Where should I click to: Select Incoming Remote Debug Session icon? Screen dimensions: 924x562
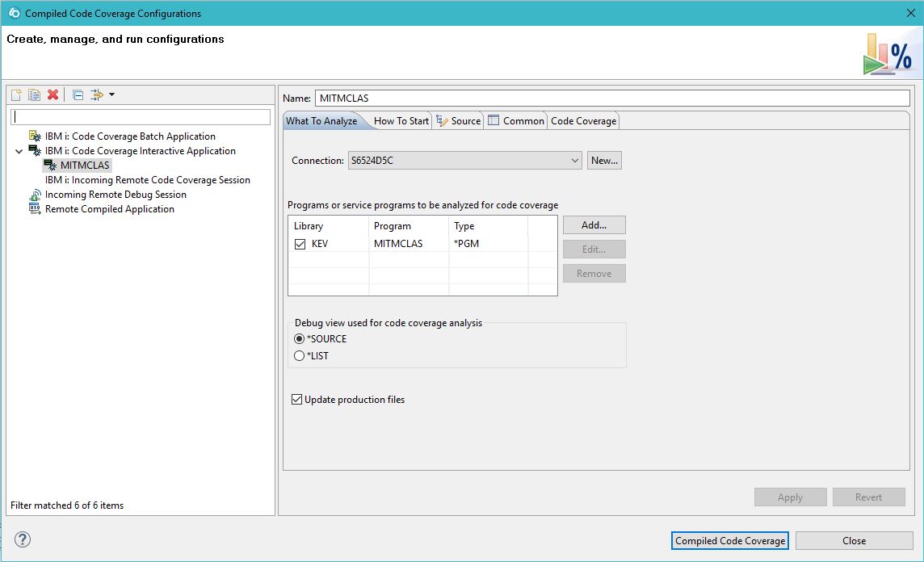(x=35, y=195)
